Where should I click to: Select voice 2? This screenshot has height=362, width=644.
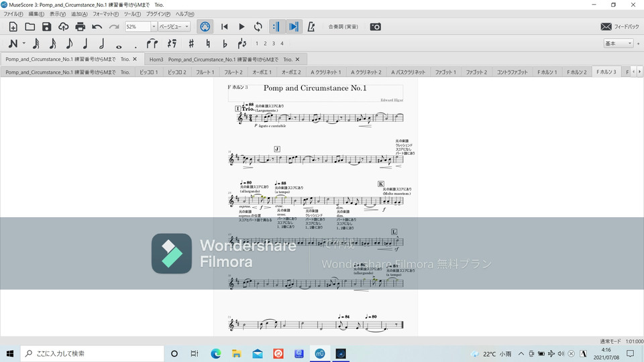(x=265, y=44)
